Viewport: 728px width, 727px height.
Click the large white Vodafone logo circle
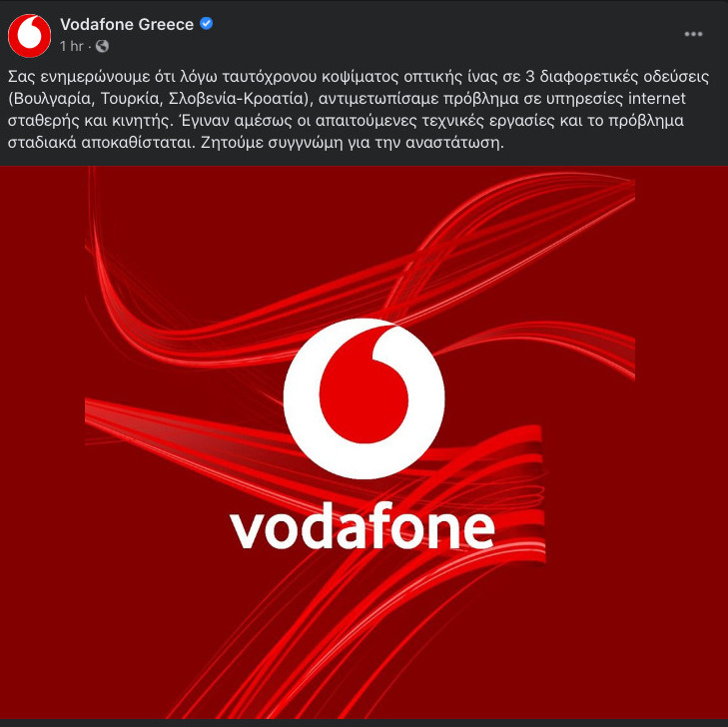(x=364, y=398)
